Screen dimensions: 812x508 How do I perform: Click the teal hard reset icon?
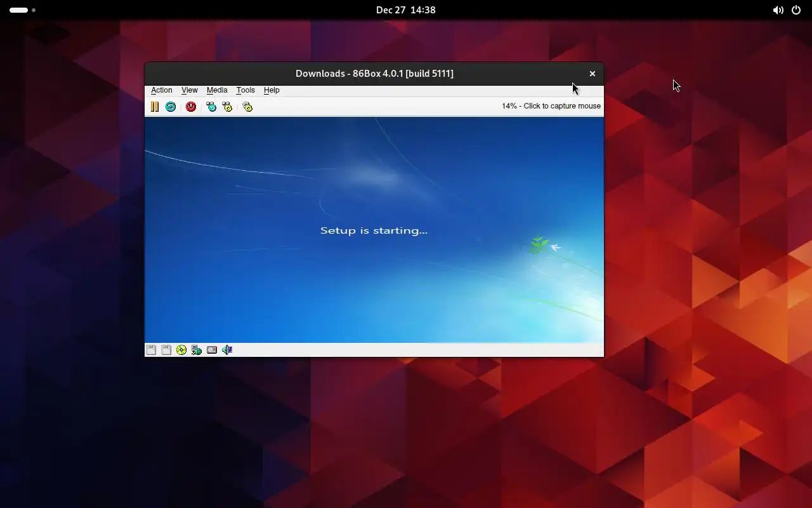pos(171,107)
